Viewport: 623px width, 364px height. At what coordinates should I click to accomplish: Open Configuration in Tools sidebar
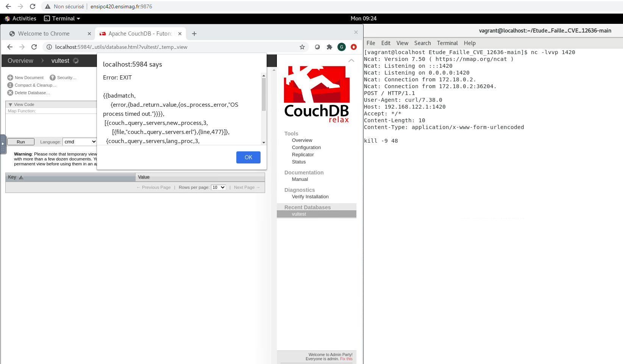[306, 148]
